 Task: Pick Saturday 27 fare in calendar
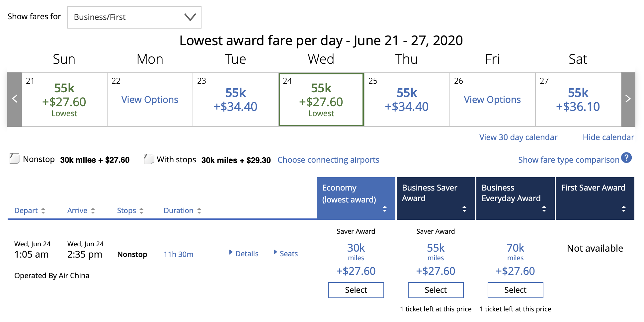[x=578, y=100]
